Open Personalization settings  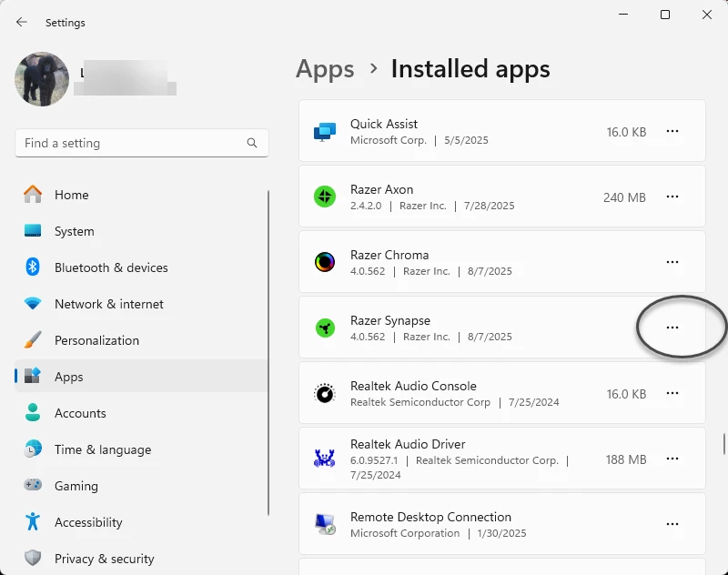(x=141, y=340)
